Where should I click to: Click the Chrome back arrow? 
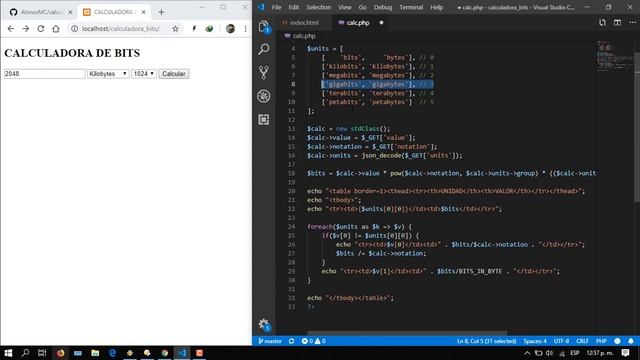coord(11,29)
